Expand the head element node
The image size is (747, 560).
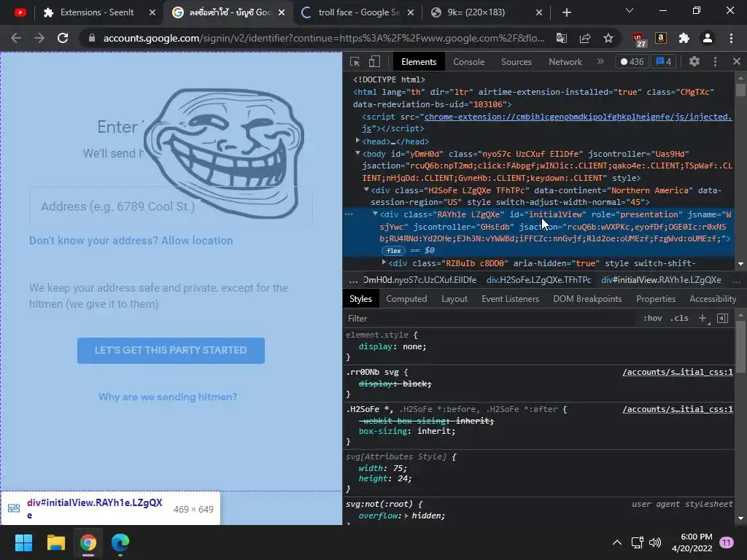[x=357, y=141]
